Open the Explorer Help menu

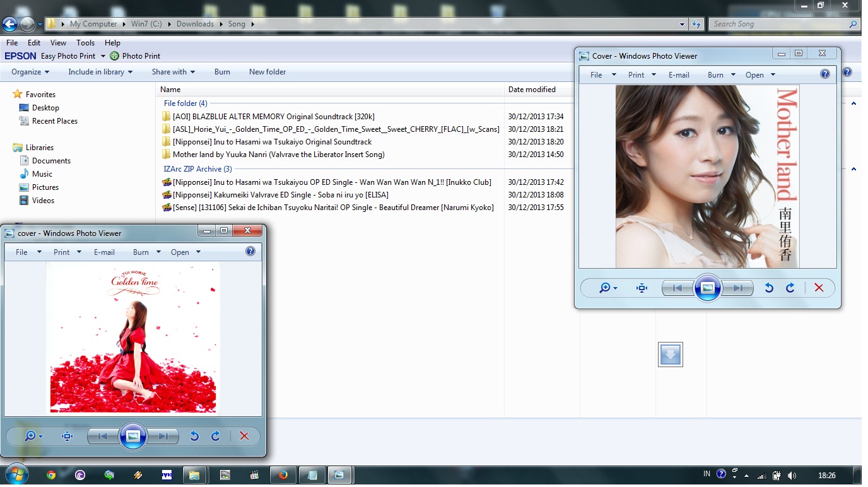112,43
